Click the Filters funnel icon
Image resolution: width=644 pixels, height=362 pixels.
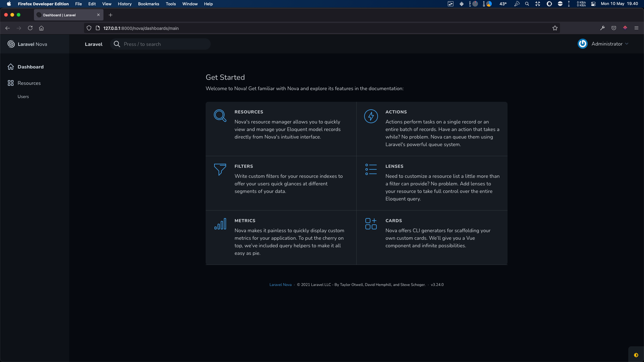tap(220, 169)
